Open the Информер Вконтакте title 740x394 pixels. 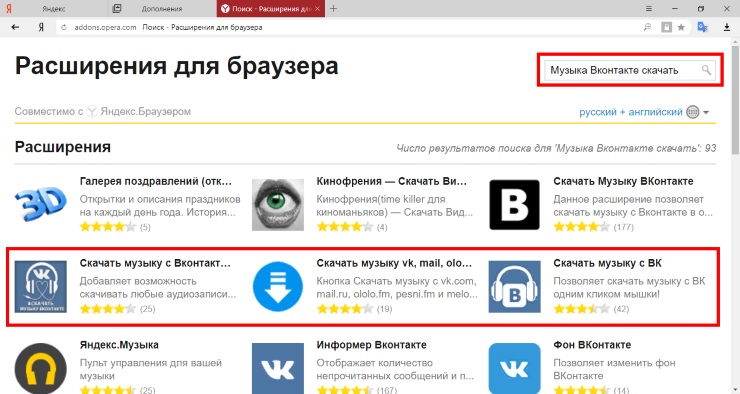pyautogui.click(x=371, y=345)
